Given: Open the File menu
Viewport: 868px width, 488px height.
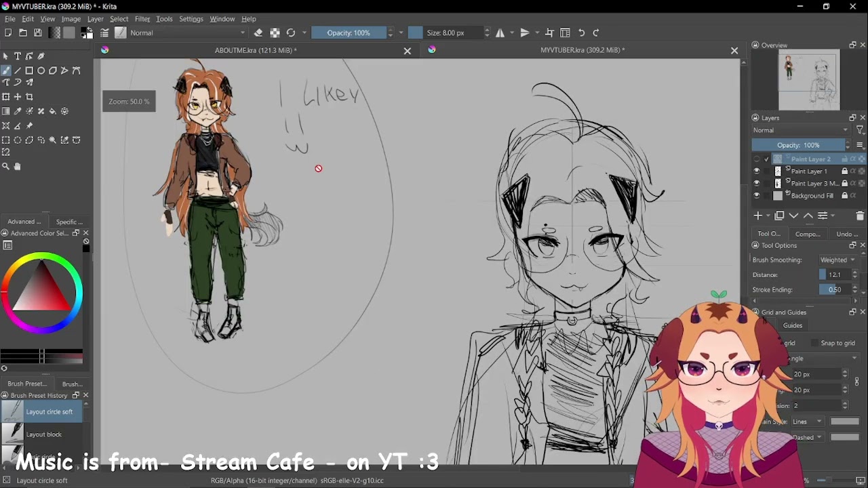Looking at the screenshot, I should tap(10, 19).
